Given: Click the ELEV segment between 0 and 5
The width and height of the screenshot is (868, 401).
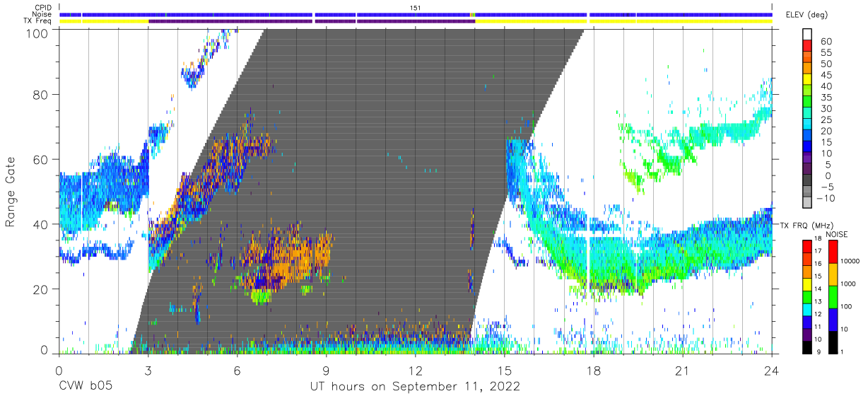Looking at the screenshot, I should (807, 170).
